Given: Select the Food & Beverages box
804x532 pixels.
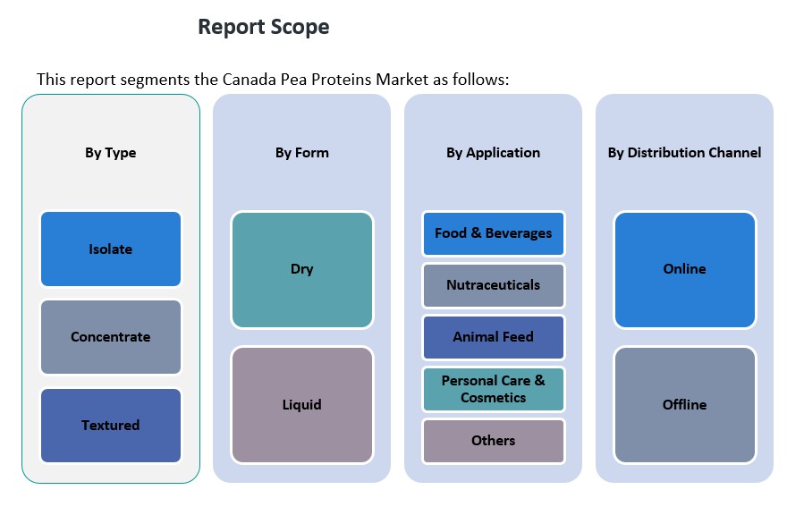Looking at the screenshot, I should [494, 233].
